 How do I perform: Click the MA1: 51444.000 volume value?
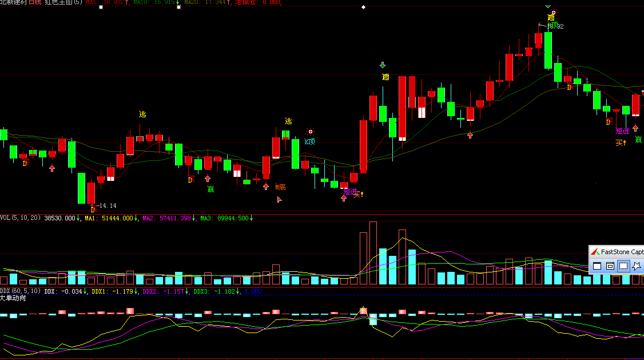click(x=109, y=218)
